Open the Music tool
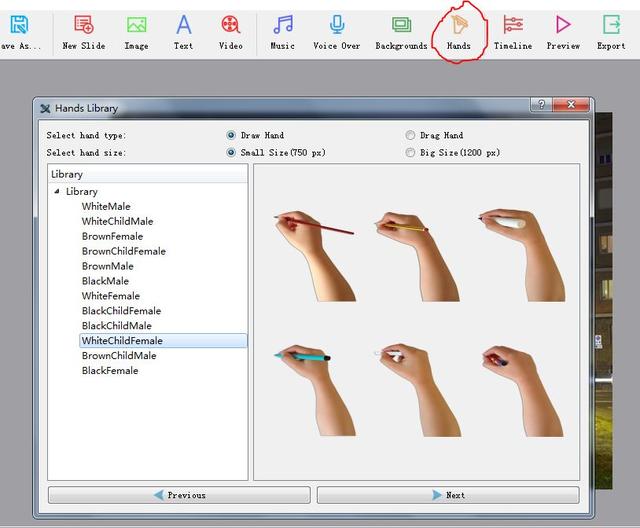The width and height of the screenshot is (640, 528). click(283, 26)
